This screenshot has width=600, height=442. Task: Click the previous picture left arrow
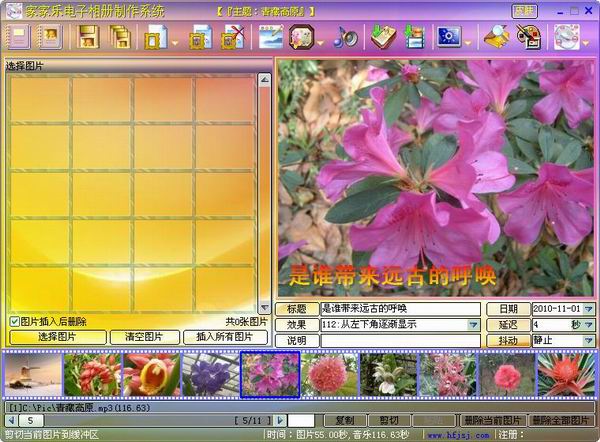(x=11, y=421)
